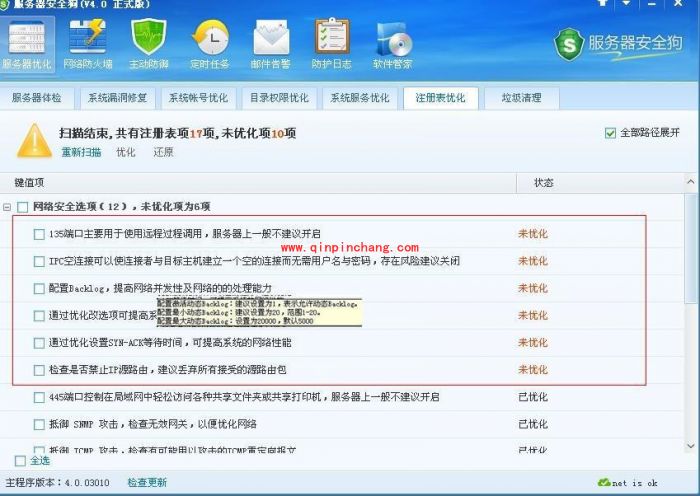Select the IPC空连接 description row text
700x496 pixels.
tap(254, 261)
